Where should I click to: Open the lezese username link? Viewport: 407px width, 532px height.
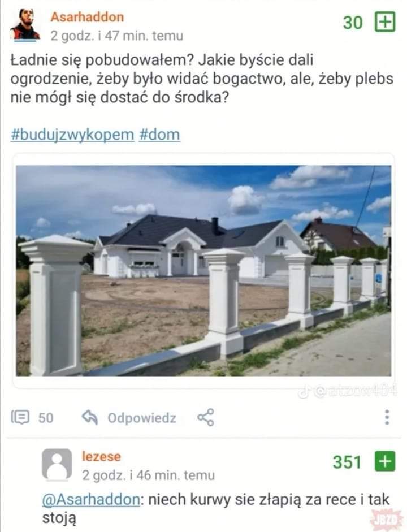pyautogui.click(x=101, y=457)
